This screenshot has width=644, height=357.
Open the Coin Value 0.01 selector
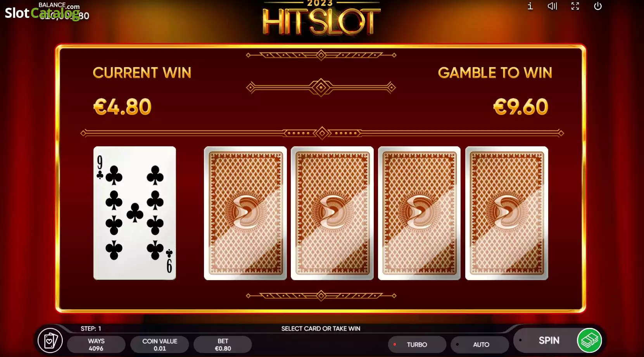[160, 344]
